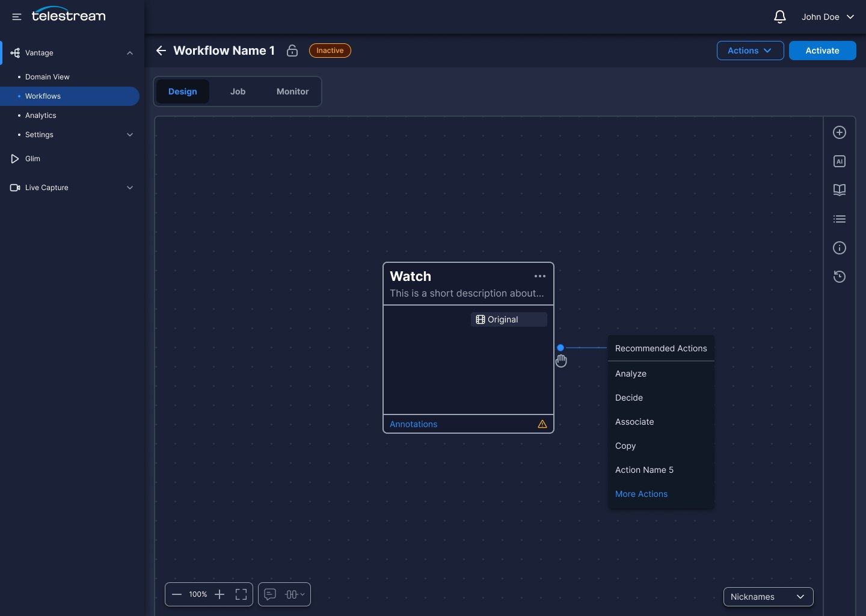Go back using the left arrow
The width and height of the screenshot is (866, 616).
click(161, 51)
